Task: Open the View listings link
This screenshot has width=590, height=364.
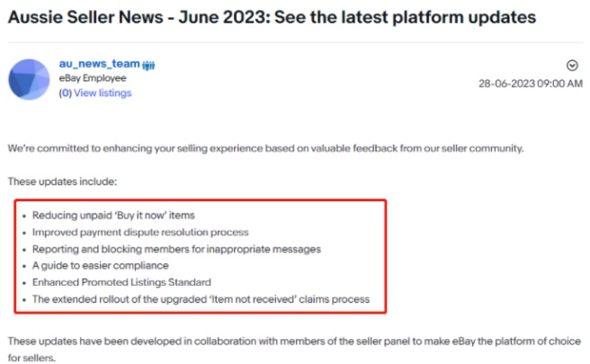Action: click(103, 93)
